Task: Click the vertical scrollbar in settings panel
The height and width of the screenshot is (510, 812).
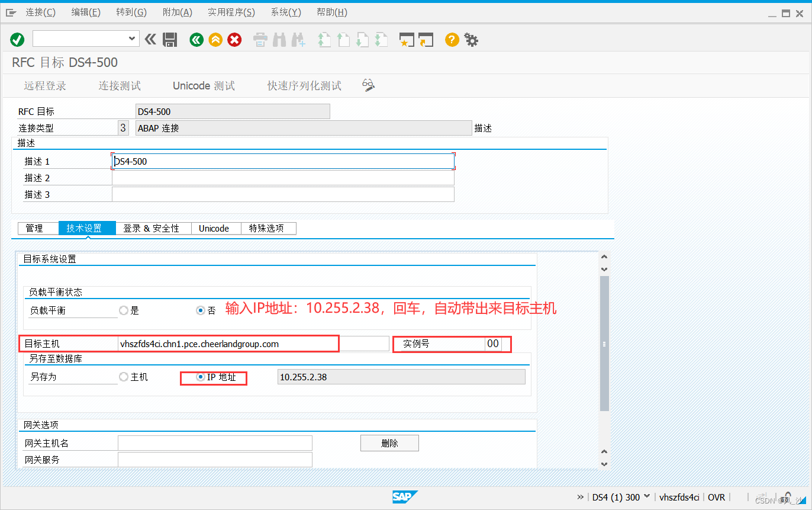Action: pos(604,344)
